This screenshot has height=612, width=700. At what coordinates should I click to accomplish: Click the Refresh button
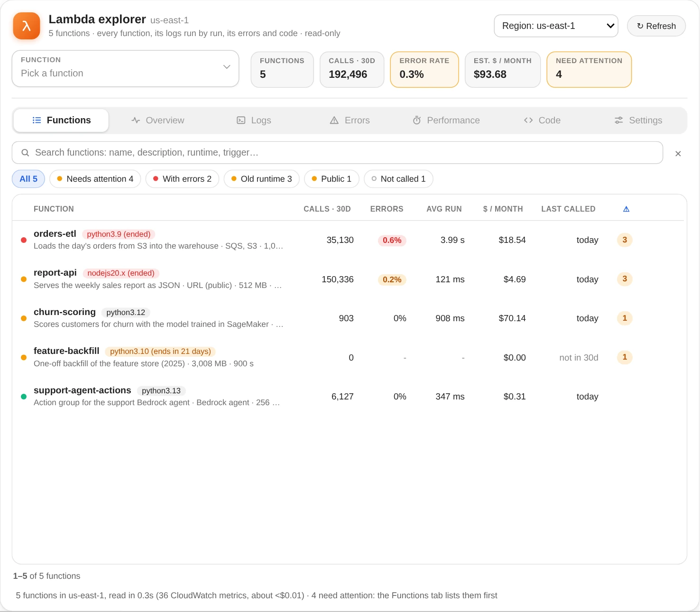[x=656, y=26]
